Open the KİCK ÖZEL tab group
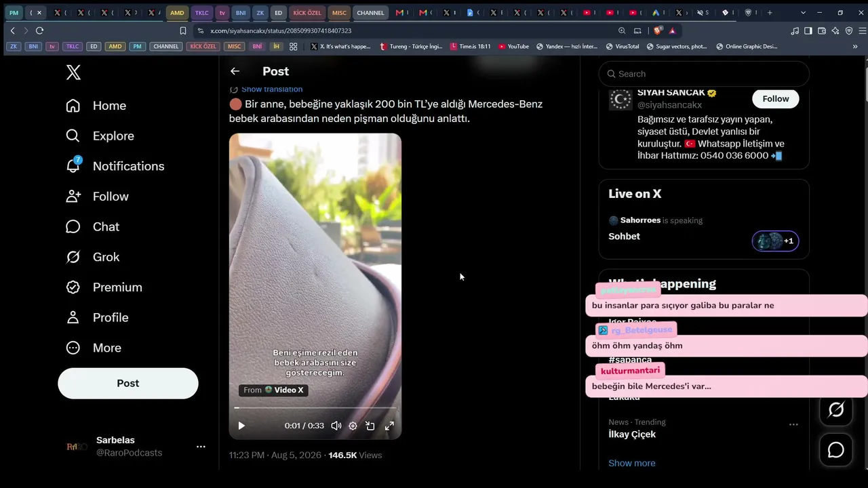This screenshot has width=868, height=488. click(307, 13)
